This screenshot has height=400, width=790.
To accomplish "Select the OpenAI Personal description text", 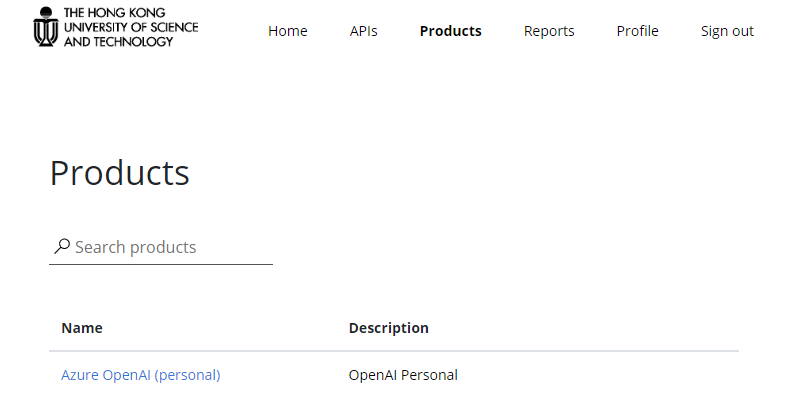I will (403, 375).
